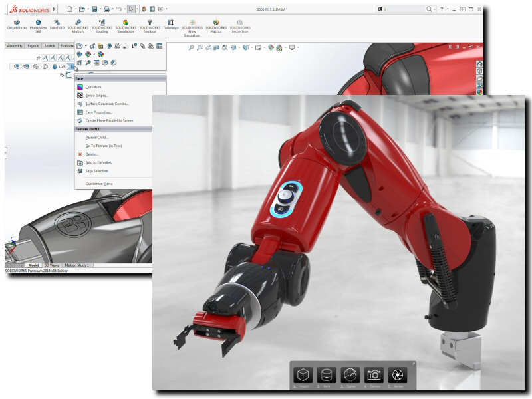Screen dimensions: 532x399
Task: Open the Camera panel in the bottom toolbar
Action: pyautogui.click(x=372, y=373)
